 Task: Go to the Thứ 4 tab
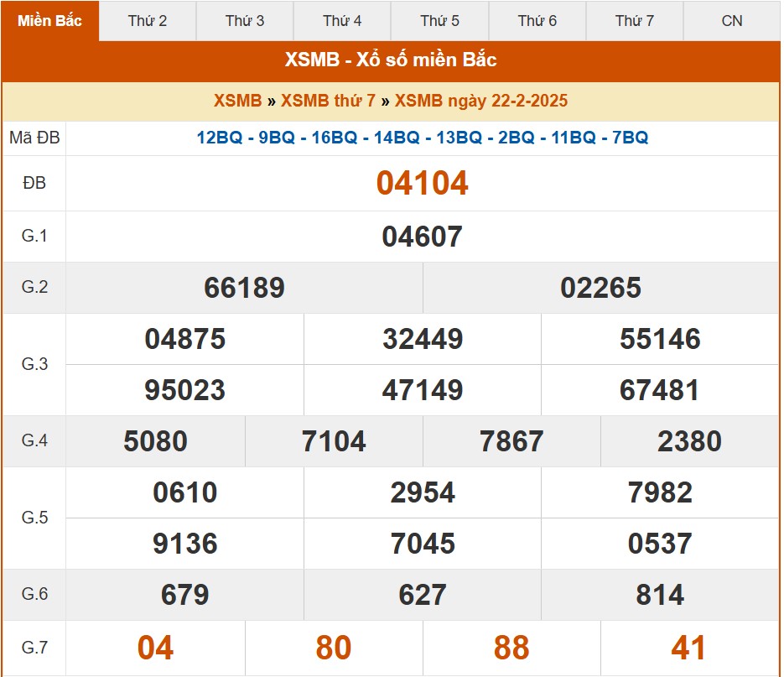[342, 21]
